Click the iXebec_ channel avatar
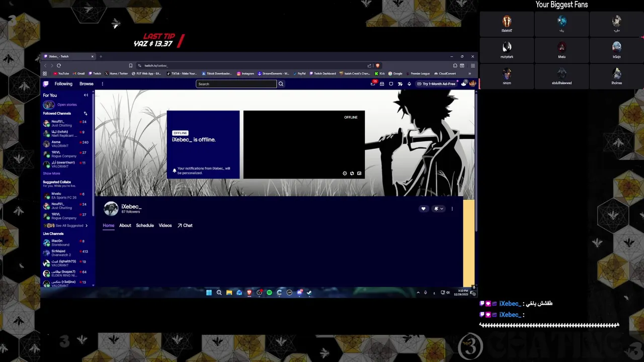This screenshot has width=644, height=362. tap(111, 209)
